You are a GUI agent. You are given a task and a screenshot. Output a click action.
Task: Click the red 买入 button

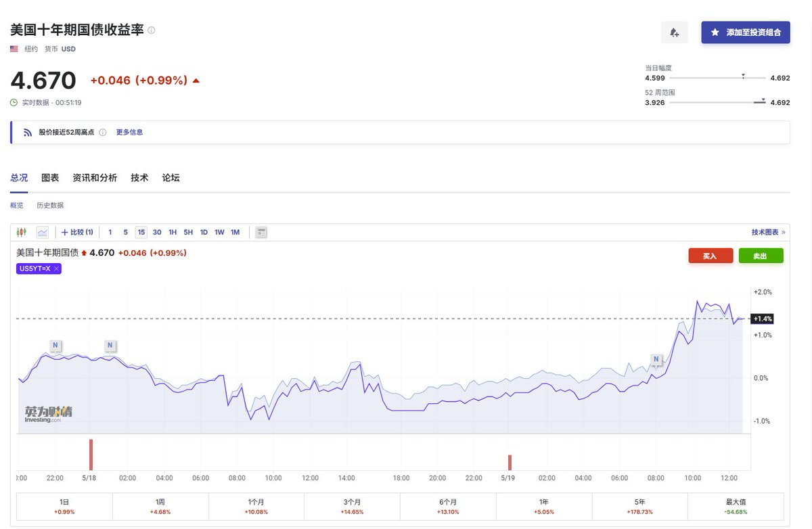(710, 256)
